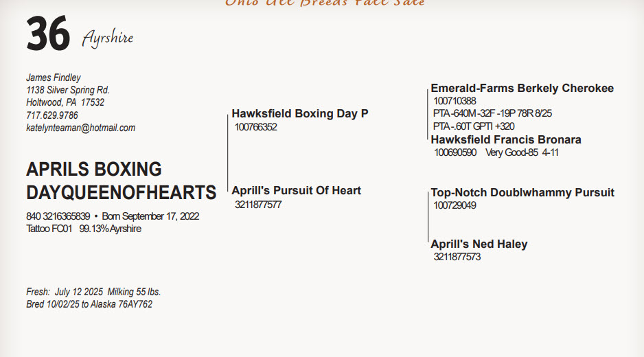The height and width of the screenshot is (357, 644).
Task: Click the katelynteaman@hotmail.com email address
Action: tap(80, 128)
